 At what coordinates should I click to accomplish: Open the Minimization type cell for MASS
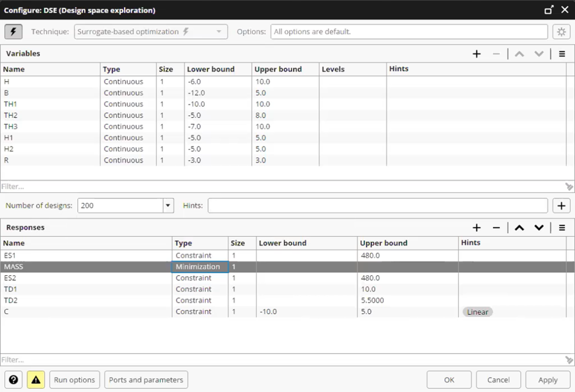tap(200, 267)
